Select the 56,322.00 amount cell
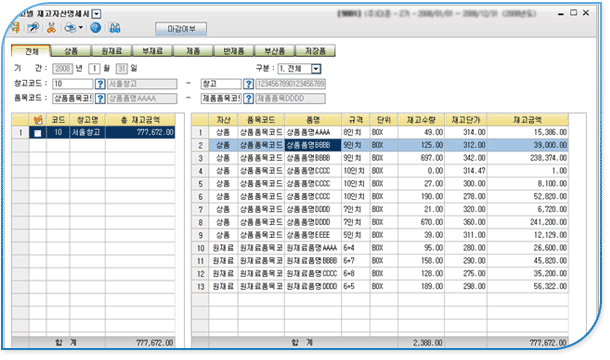This screenshot has width=610, height=360. [528, 286]
